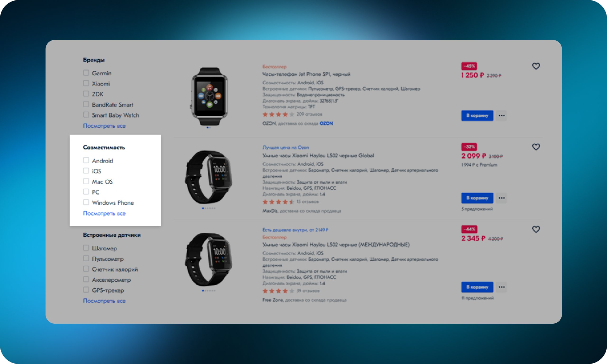The image size is (607, 364).
Task: Check the iOS compatibility filter
Action: [x=86, y=171]
